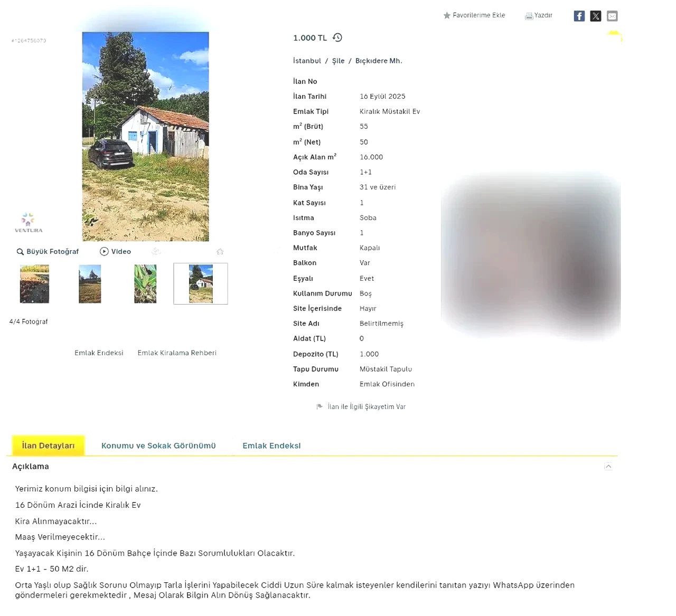This screenshot has height=616, width=676.
Task: Select the third plant photo thumbnail
Action: [x=145, y=284]
